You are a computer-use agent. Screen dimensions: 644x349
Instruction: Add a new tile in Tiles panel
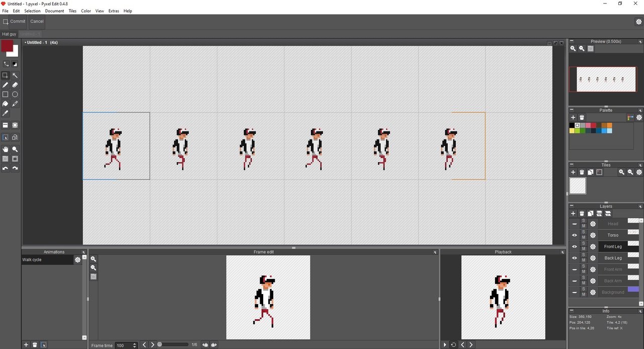point(573,172)
